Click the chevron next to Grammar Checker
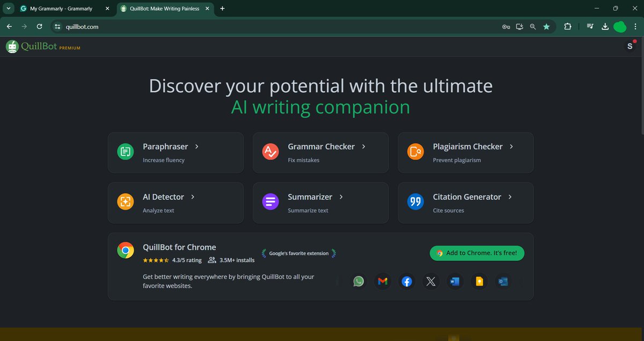Viewport: 644px width, 341px height. tap(363, 146)
